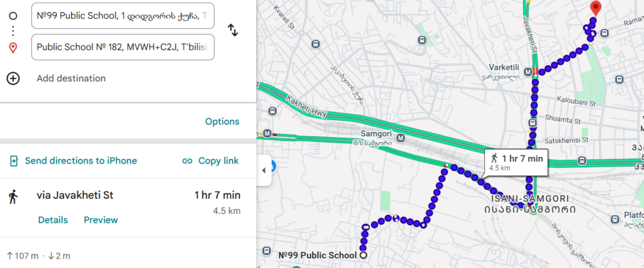644x268 pixels.
Task: Click the send-to-phone icon
Action: pyautogui.click(x=14, y=161)
